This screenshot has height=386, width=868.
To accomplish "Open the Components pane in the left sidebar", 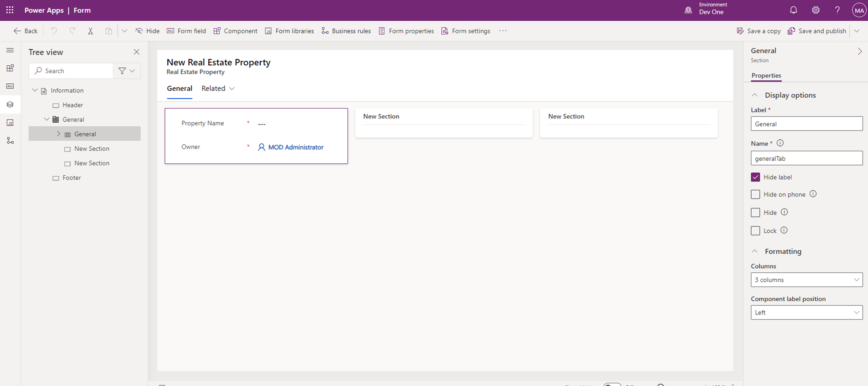I will point(10,67).
